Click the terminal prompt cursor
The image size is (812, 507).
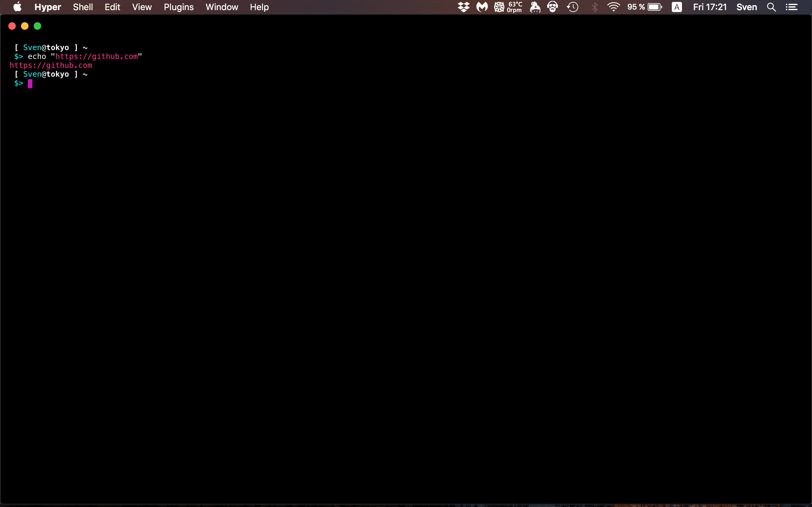point(30,83)
